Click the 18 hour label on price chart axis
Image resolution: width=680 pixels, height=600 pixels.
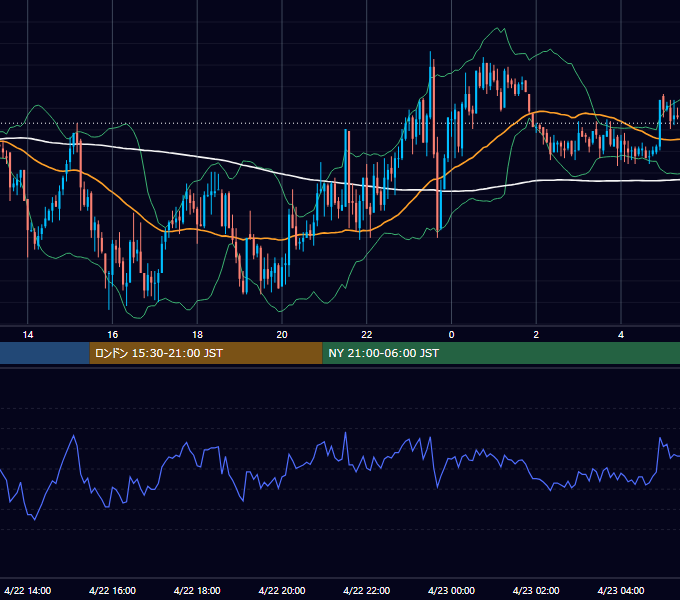point(197,335)
